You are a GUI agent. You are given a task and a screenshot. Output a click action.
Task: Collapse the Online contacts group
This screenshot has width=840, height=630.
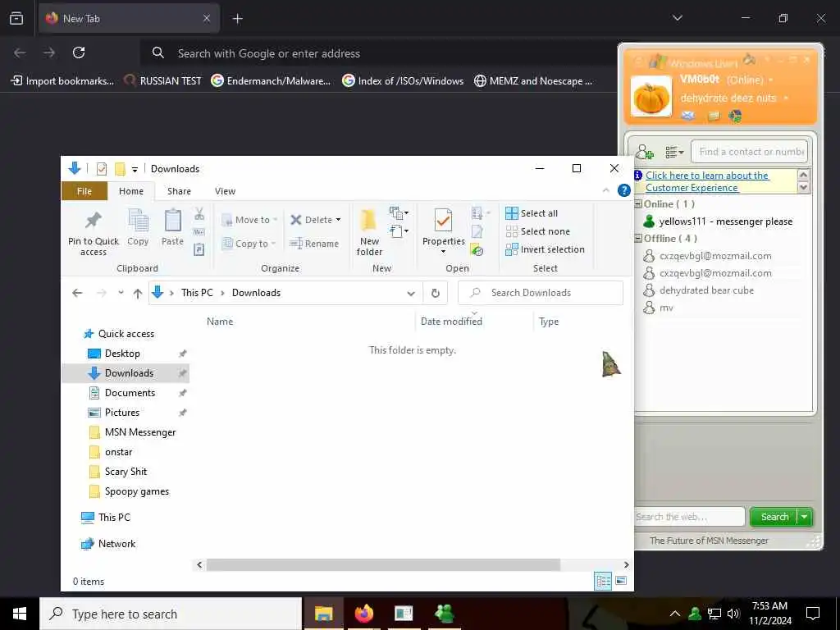(x=638, y=204)
